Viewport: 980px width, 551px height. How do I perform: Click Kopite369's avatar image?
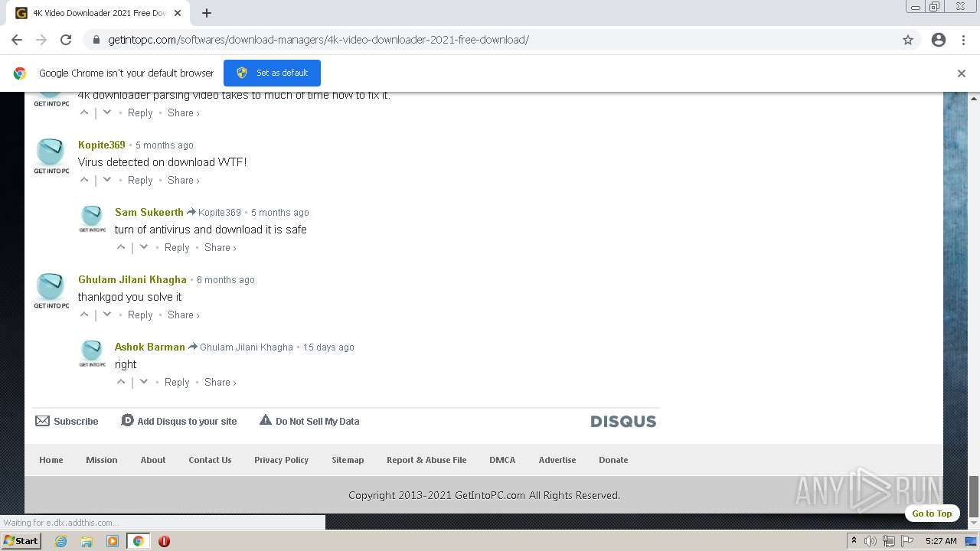coord(51,157)
